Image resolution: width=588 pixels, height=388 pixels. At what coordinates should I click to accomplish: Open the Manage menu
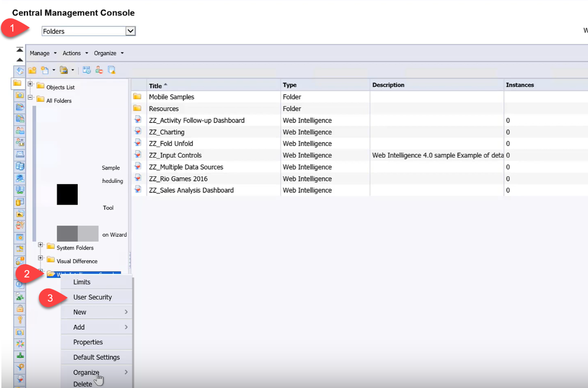[x=40, y=53]
